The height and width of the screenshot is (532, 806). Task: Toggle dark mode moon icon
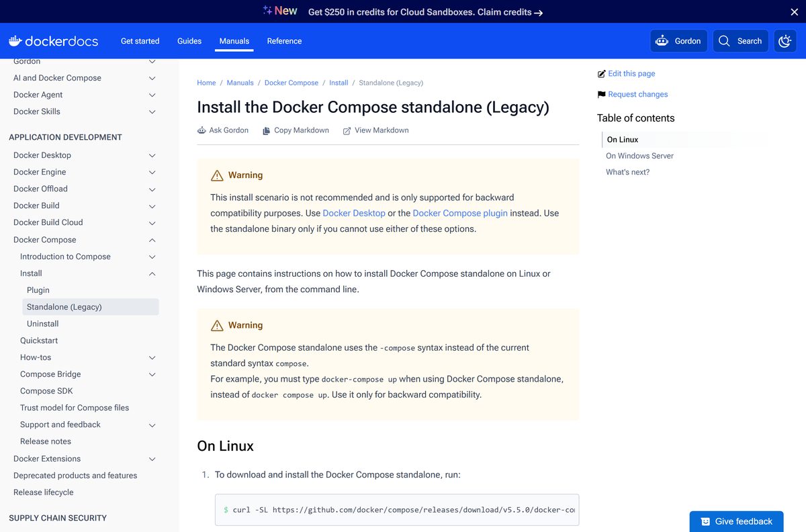(785, 41)
